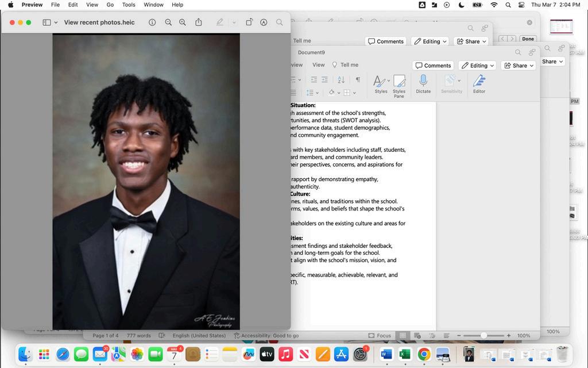This screenshot has width=588, height=368.
Task: Toggle the Preview sidebar view button
Action: pos(47,22)
